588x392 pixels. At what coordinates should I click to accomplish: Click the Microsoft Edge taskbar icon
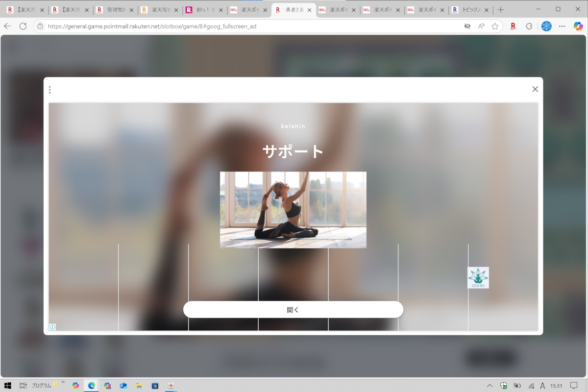(x=92, y=386)
